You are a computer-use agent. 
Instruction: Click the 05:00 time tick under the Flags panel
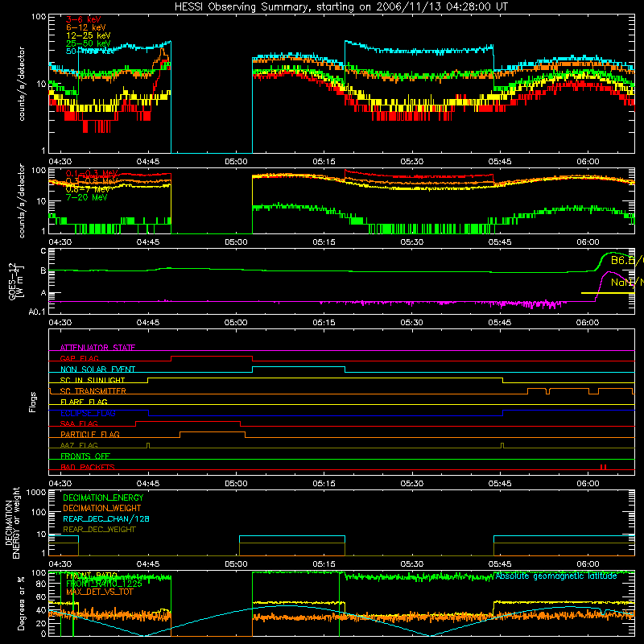236,484
